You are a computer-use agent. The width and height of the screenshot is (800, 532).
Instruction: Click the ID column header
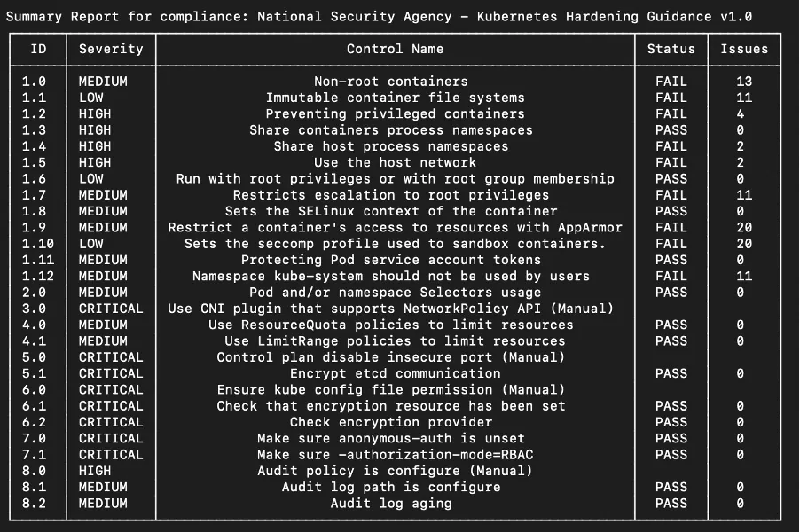point(38,49)
